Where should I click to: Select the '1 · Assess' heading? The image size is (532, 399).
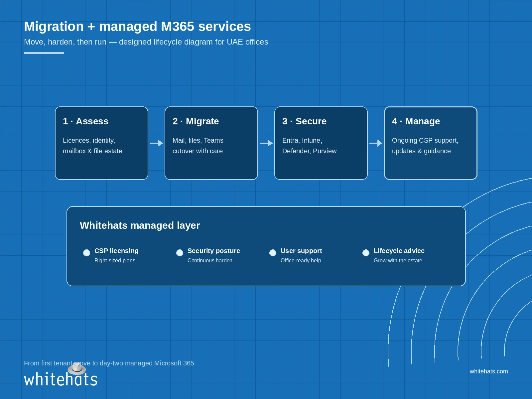86,121
